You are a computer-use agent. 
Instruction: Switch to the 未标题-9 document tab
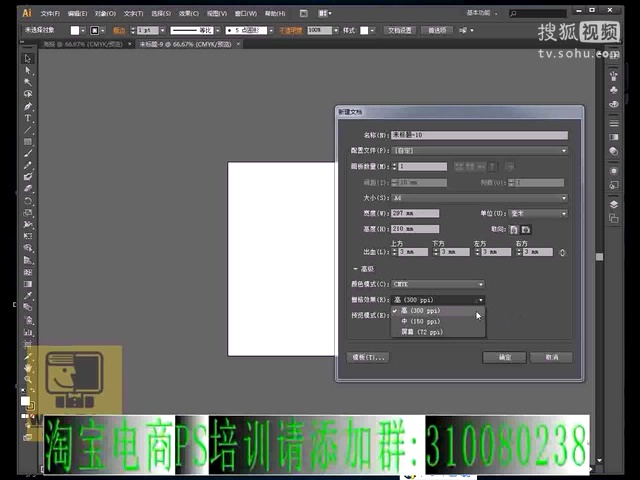coord(186,44)
